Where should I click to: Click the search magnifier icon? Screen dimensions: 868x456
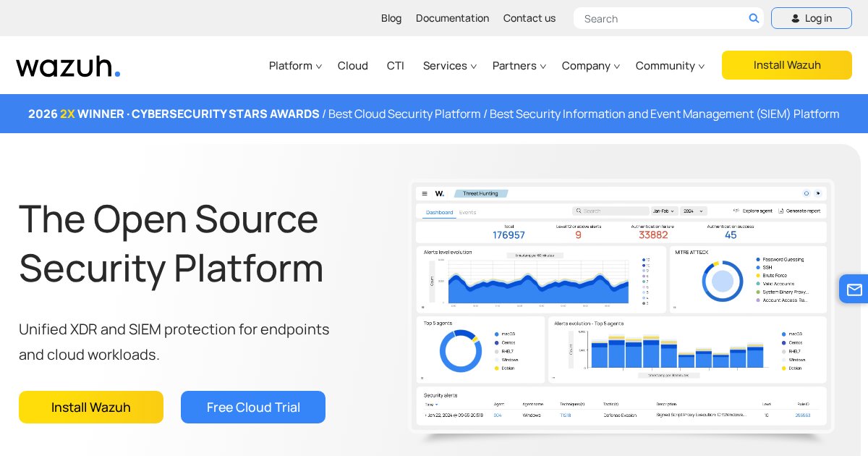click(754, 18)
